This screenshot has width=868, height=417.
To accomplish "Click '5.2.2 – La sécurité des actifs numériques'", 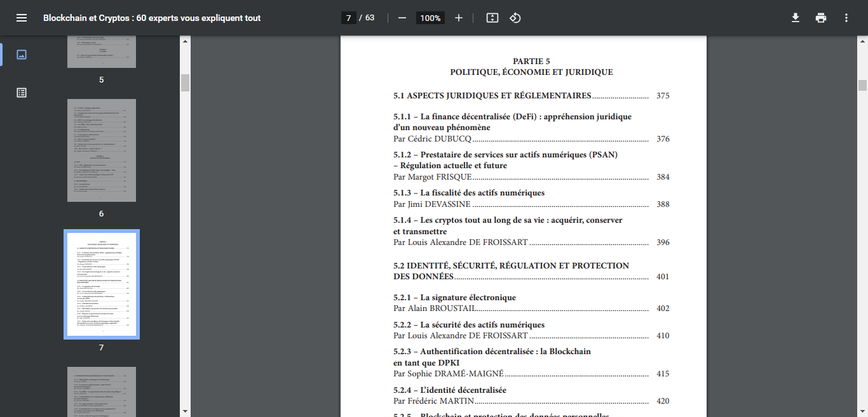I will click(x=469, y=325).
